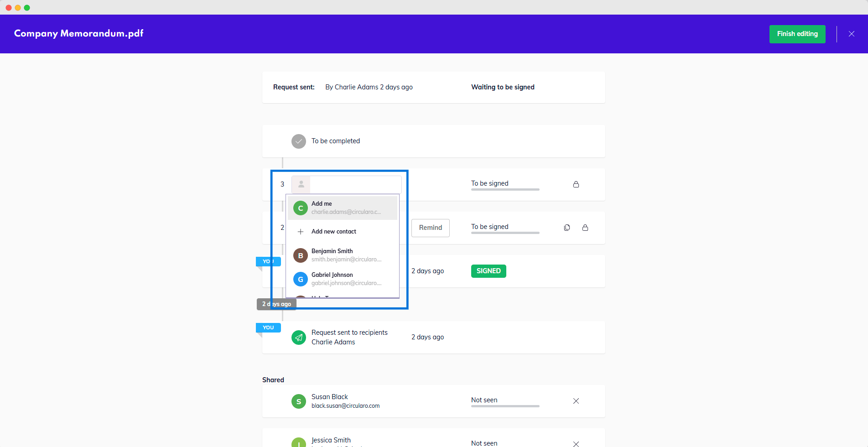
Task: Select 'Add me' from the contact dropdown
Action: point(343,208)
